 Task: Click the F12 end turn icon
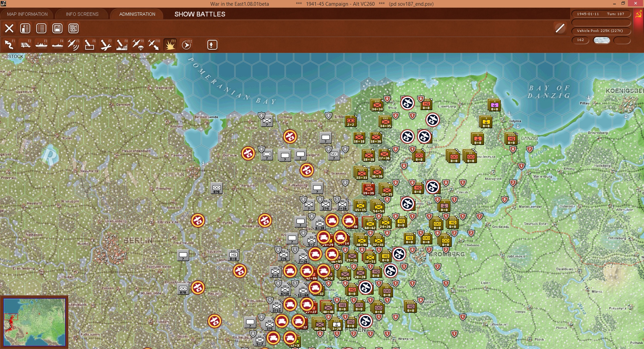pyautogui.click(x=186, y=45)
